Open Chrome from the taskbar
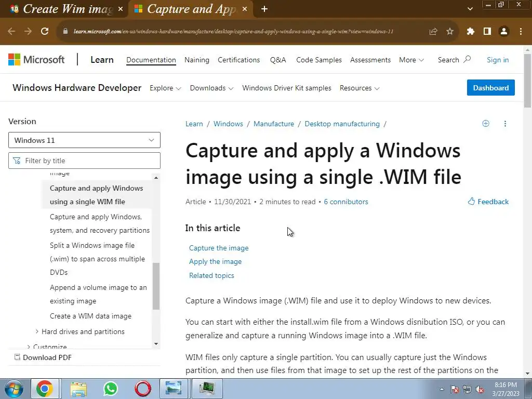Screen dimensions: 532x399 coord(45,389)
